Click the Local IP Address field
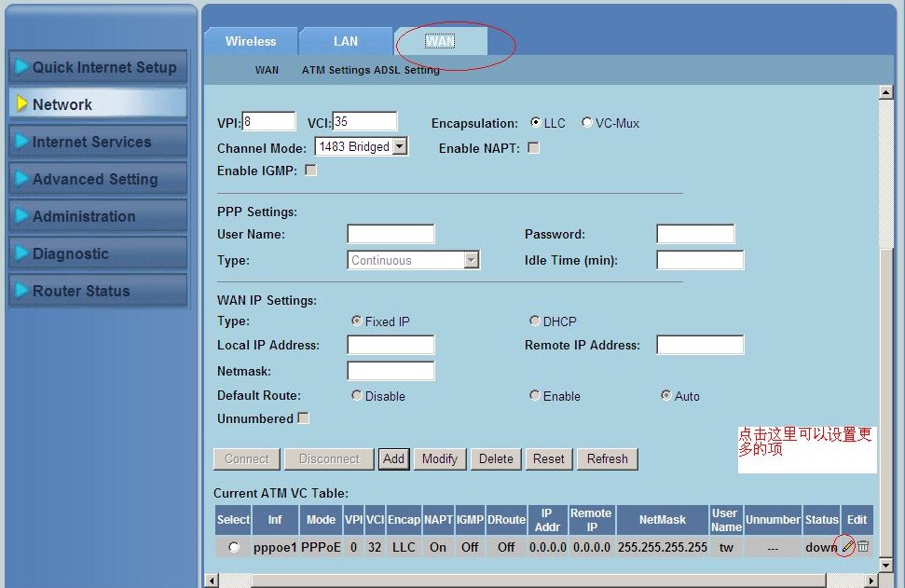The width and height of the screenshot is (905, 588). (x=391, y=345)
